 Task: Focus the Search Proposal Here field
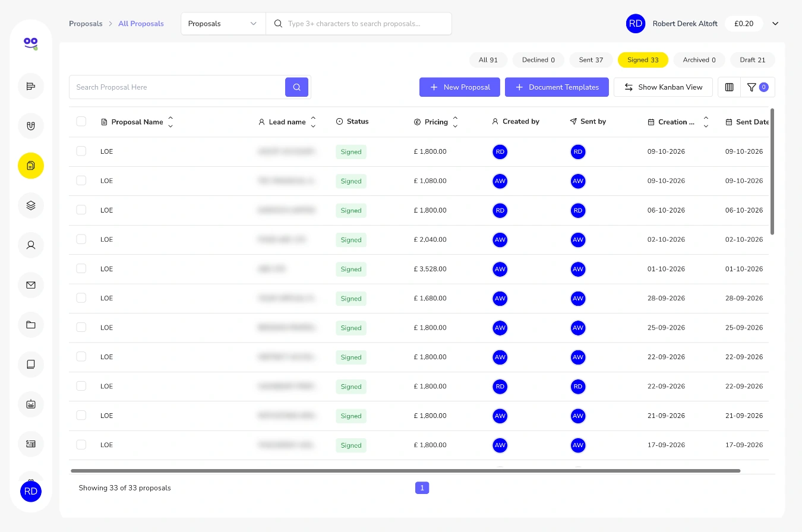177,87
